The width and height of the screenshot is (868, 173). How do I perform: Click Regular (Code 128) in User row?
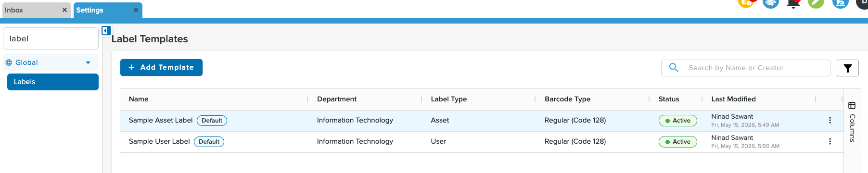coord(575,141)
